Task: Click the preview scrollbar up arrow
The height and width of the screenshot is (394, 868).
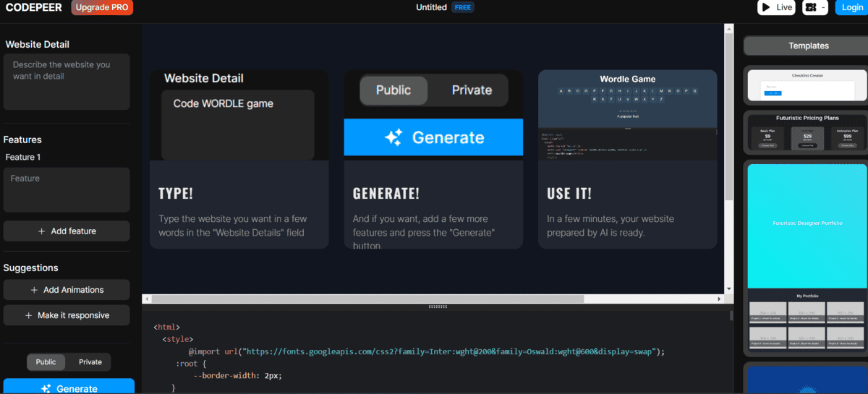Action: pyautogui.click(x=728, y=28)
